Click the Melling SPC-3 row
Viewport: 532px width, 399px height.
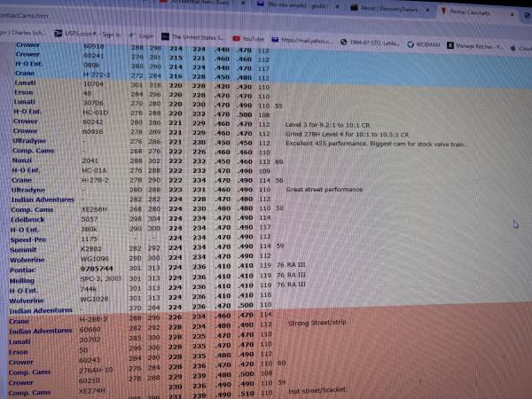tap(98, 277)
